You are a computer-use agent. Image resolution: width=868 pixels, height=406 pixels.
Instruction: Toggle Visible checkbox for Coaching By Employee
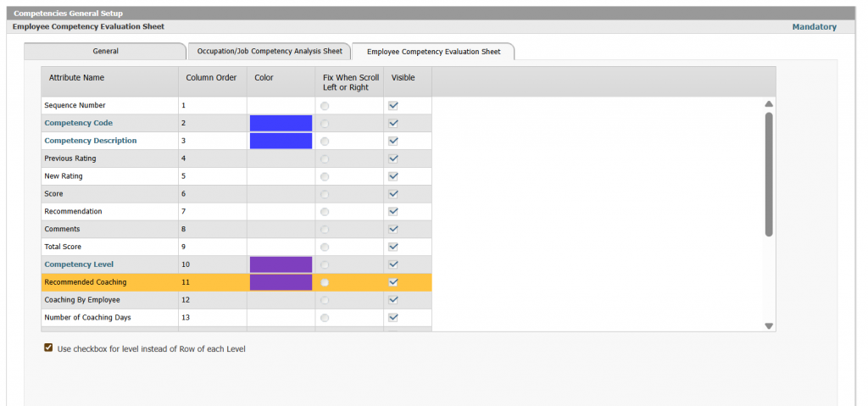click(393, 300)
